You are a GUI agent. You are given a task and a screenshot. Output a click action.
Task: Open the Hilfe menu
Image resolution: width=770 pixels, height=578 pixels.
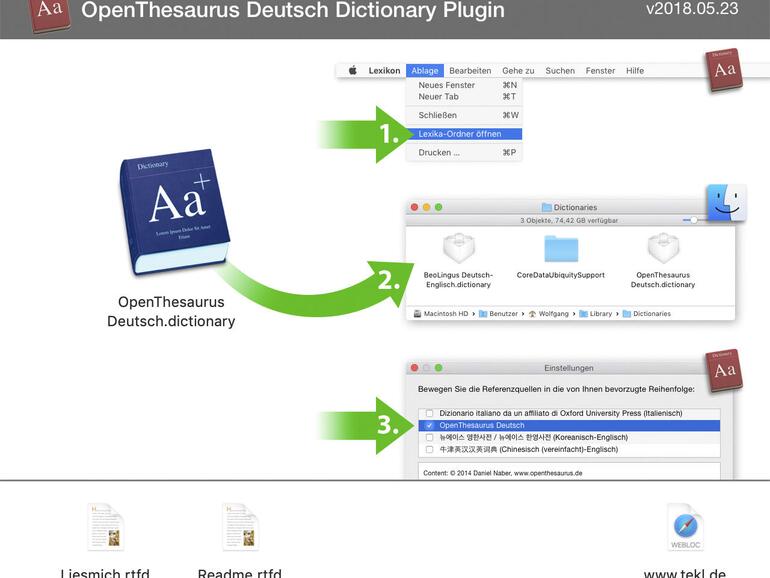[x=634, y=71]
